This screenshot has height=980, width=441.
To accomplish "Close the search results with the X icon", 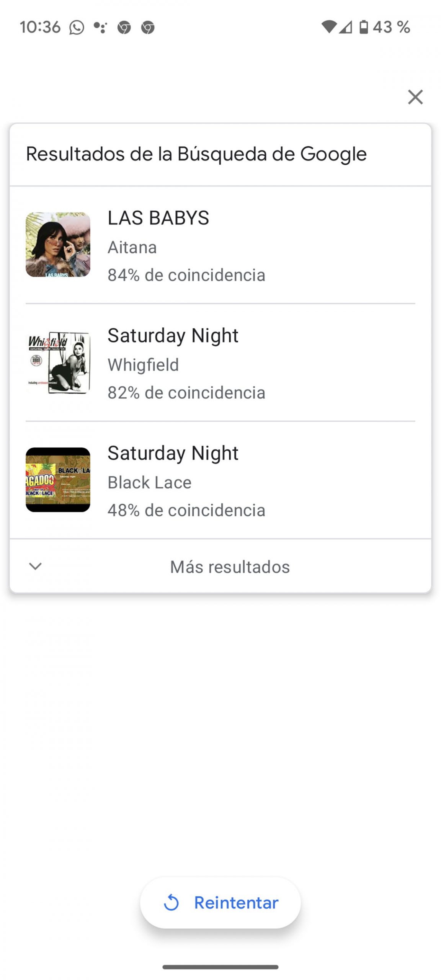I will tap(415, 97).
